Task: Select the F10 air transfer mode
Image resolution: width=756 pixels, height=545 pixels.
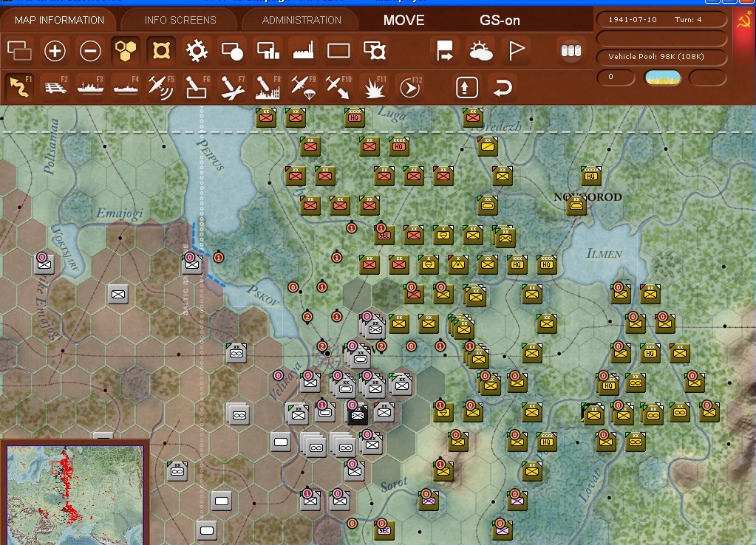Action: click(339, 87)
